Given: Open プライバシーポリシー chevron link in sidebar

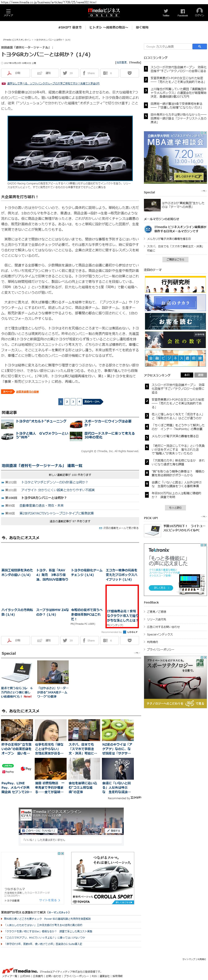Looking at the screenshot, I should pos(160,649).
